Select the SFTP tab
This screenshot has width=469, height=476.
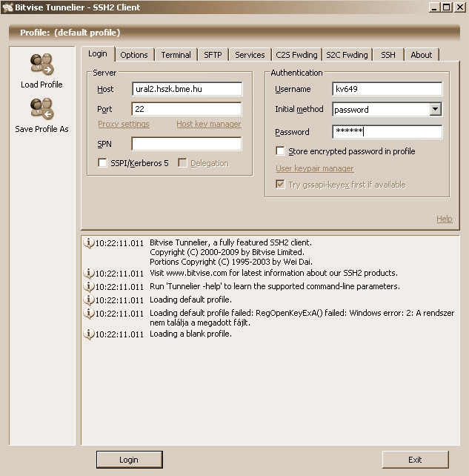213,55
